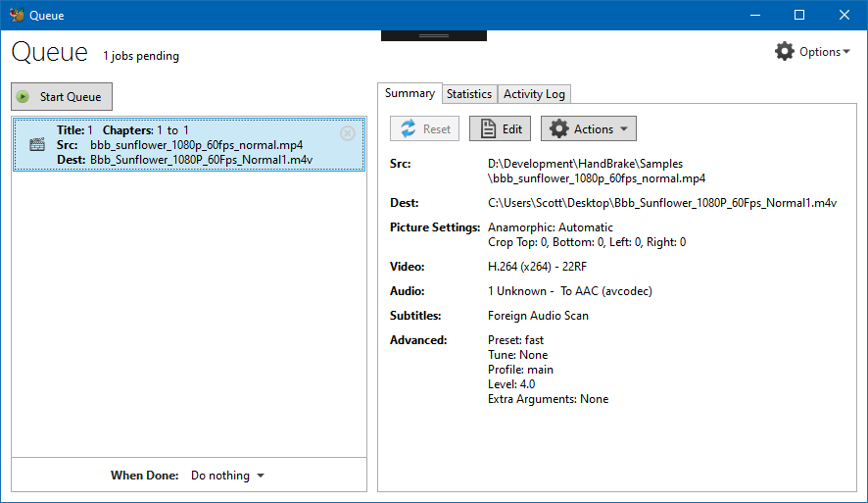Screen dimensions: 868x503
Task: Click the 'Tune: None' text
Action: [x=517, y=355]
